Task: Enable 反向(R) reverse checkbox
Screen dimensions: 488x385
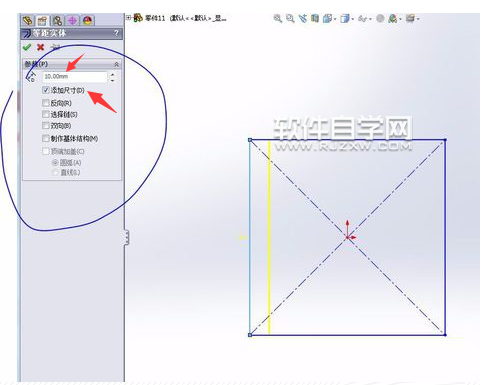Action: pos(46,103)
